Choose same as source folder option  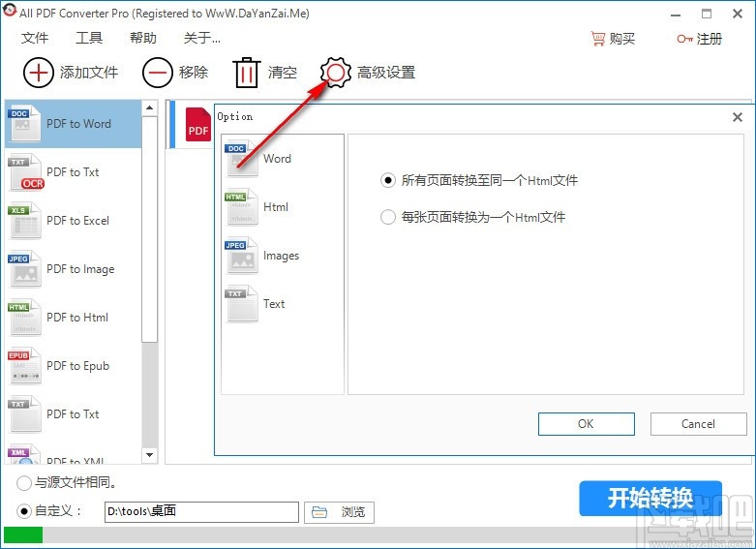pos(24,482)
